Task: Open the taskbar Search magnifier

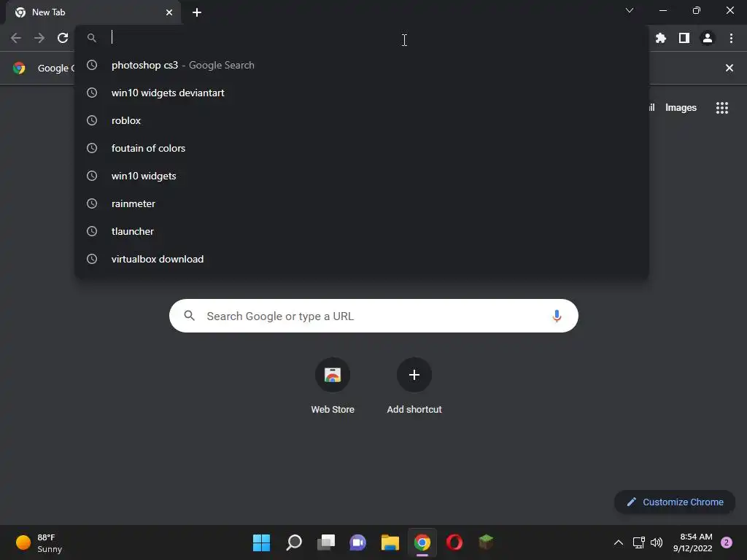Action: [294, 542]
